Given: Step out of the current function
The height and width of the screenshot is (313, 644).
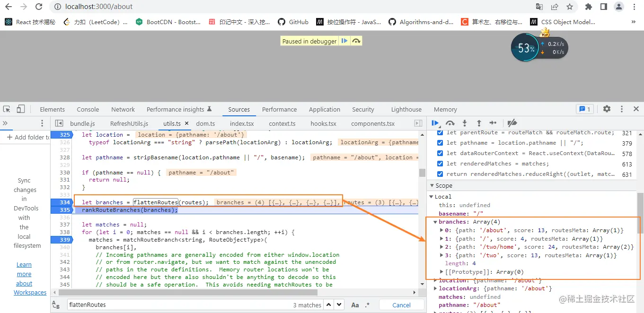Looking at the screenshot, I should coord(479,123).
